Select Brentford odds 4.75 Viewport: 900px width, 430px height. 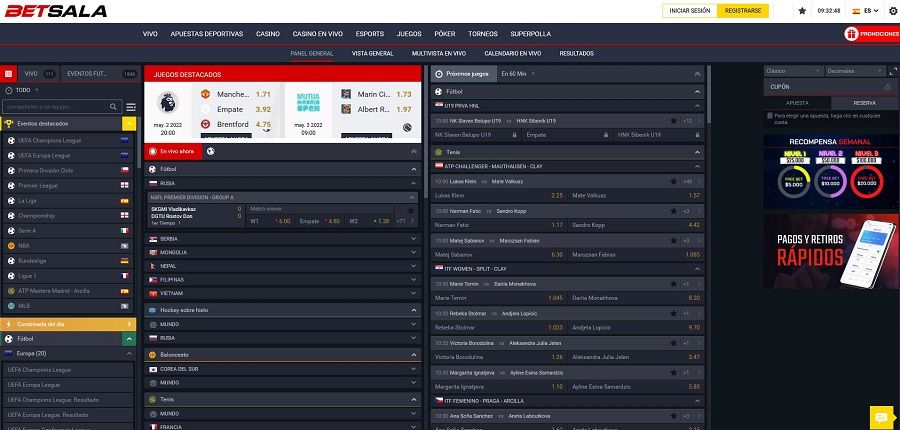tap(263, 124)
